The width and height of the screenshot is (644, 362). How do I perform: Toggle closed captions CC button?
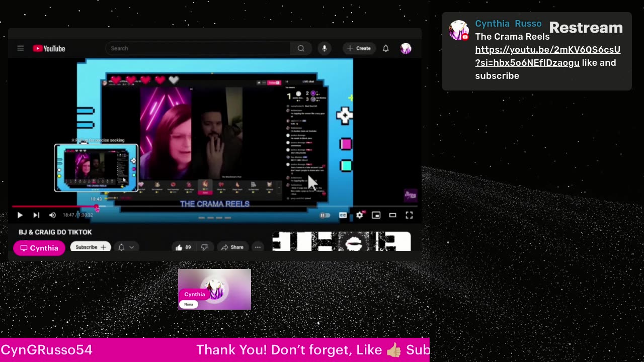(x=343, y=215)
